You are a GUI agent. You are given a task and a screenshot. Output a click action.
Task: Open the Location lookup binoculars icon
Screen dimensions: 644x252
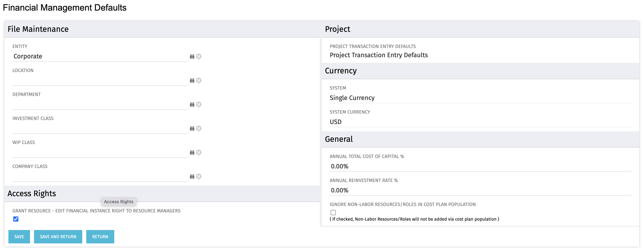coord(192,80)
